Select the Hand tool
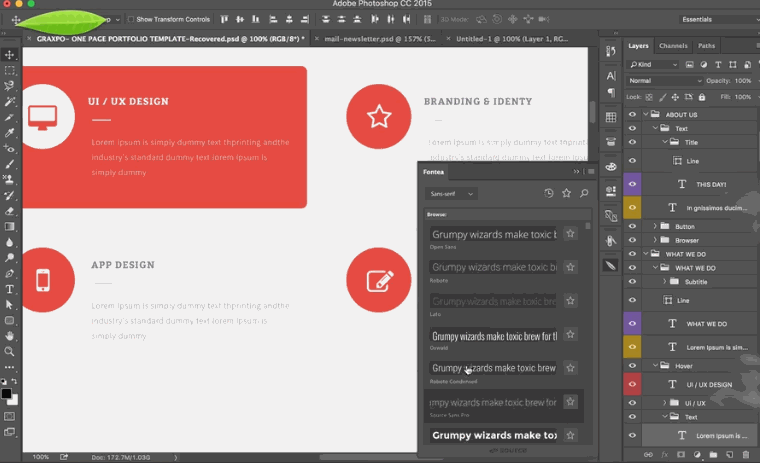Viewport: 760px width, 463px height. (9, 335)
